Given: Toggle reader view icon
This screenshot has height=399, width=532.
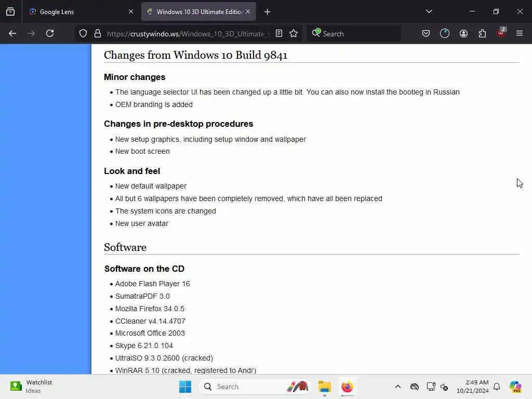Looking at the screenshot, I should point(279,33).
